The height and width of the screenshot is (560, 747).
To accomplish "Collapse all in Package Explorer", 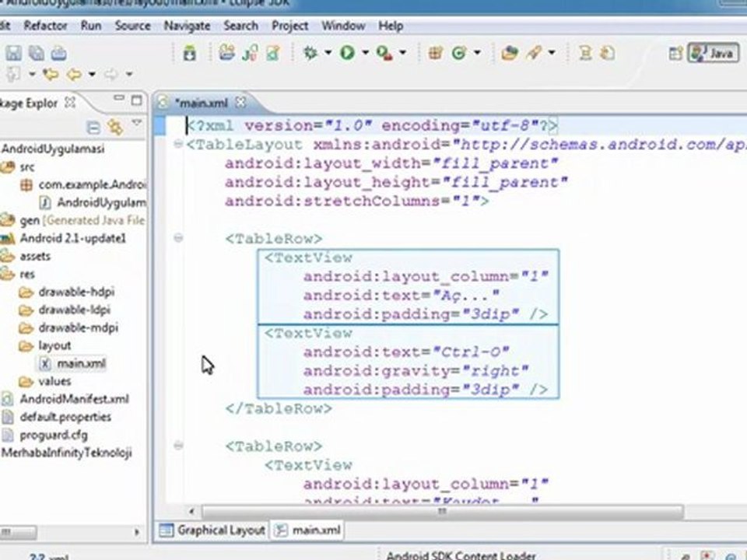I will point(93,127).
